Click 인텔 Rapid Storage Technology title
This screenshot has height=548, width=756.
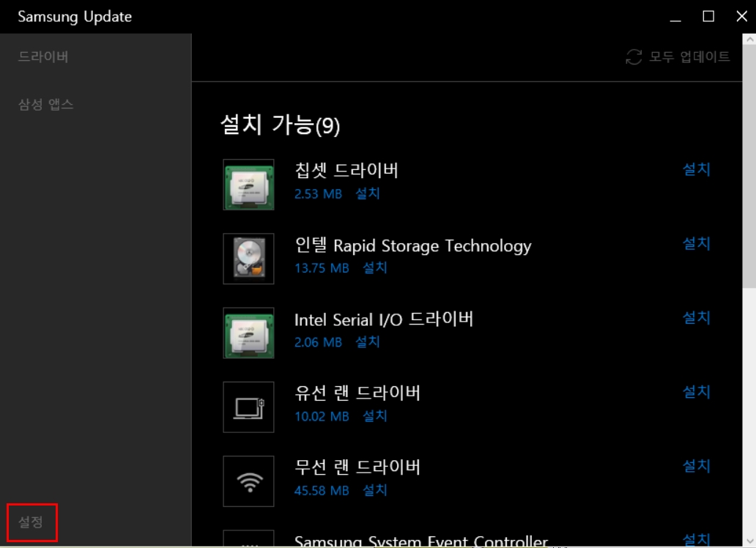pyautogui.click(x=413, y=245)
